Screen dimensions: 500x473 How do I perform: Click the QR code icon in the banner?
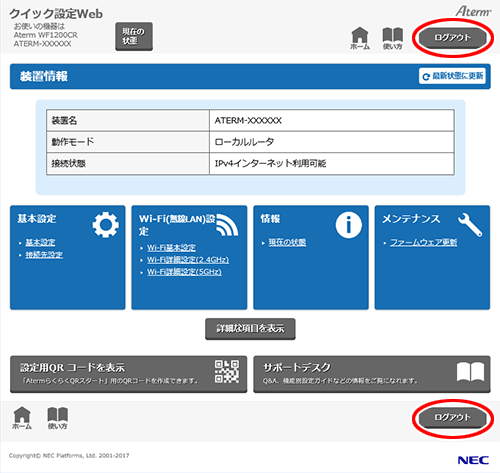[x=227, y=371]
